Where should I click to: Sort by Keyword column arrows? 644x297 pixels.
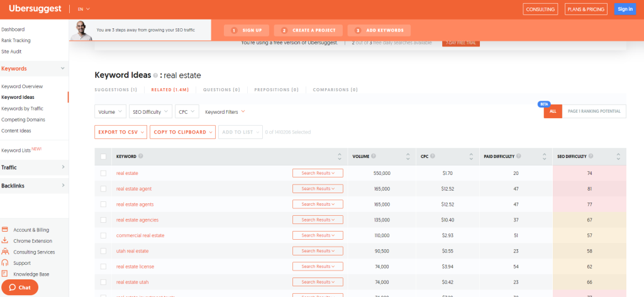339,157
